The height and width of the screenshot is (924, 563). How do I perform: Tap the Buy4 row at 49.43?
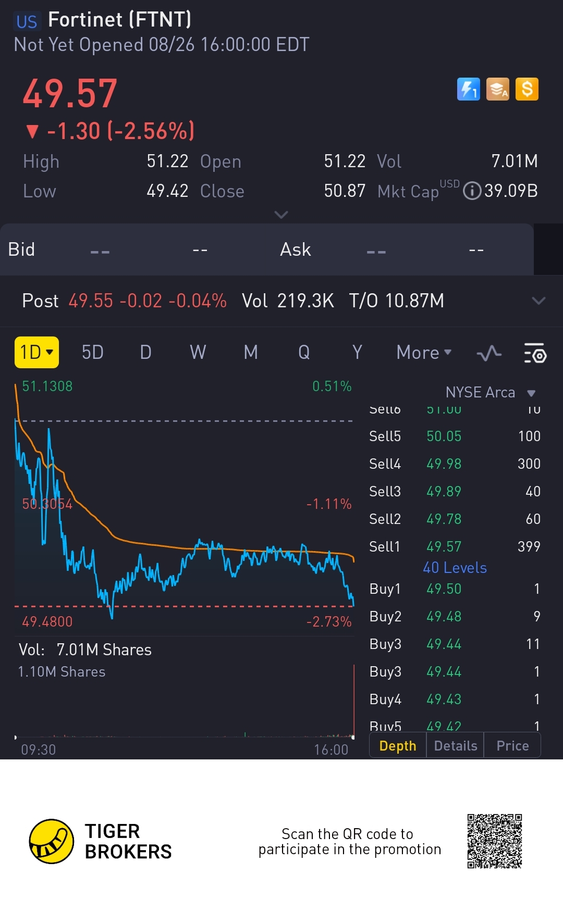click(455, 699)
